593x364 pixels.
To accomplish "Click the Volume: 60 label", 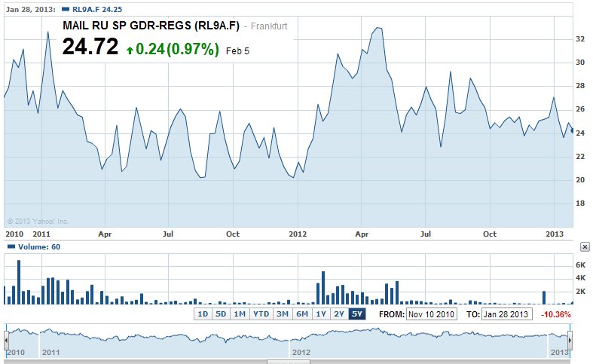I will 39,246.
